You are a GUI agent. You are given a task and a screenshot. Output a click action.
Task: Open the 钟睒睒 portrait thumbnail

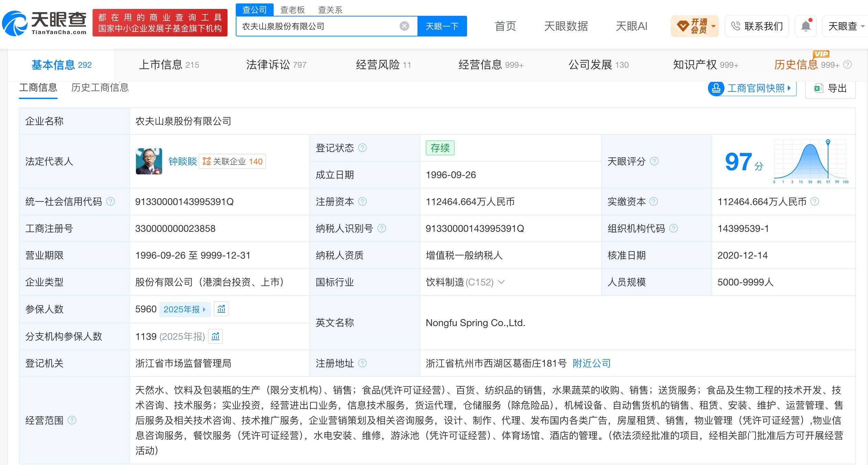click(x=149, y=161)
